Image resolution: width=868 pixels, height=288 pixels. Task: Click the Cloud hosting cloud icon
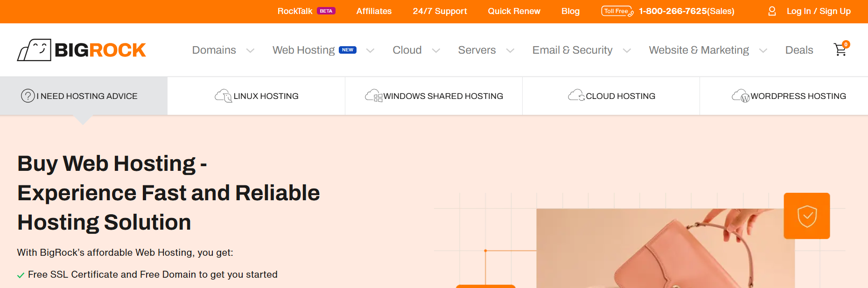[576, 95]
